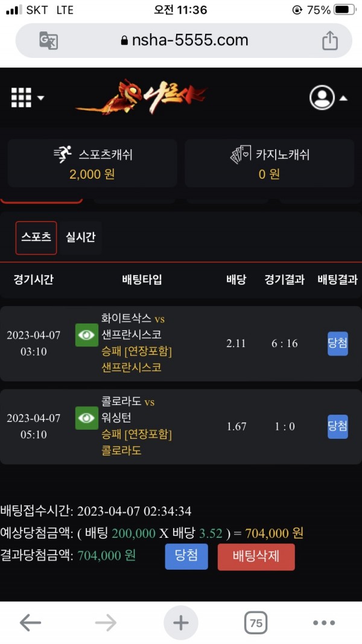Image resolution: width=362 pixels, height=644 pixels.
Task: Click the blue 당첨 button at bottom
Action: point(186,556)
